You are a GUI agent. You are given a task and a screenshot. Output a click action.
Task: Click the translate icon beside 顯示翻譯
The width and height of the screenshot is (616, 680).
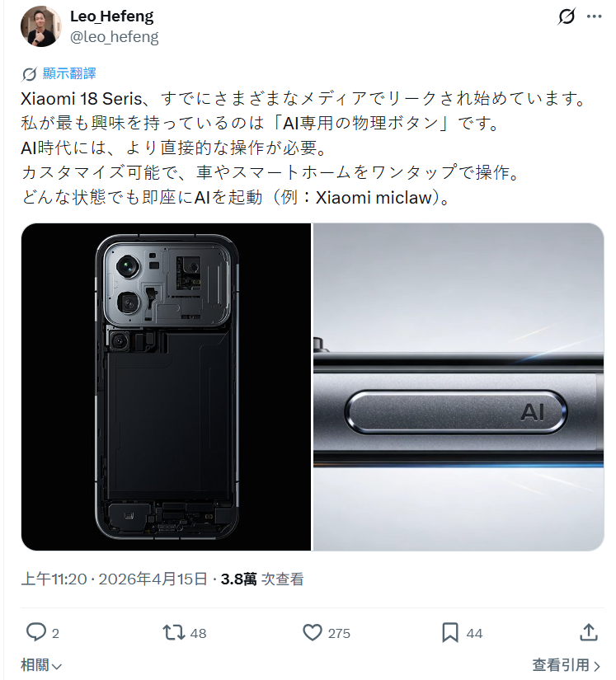pyautogui.click(x=29, y=74)
